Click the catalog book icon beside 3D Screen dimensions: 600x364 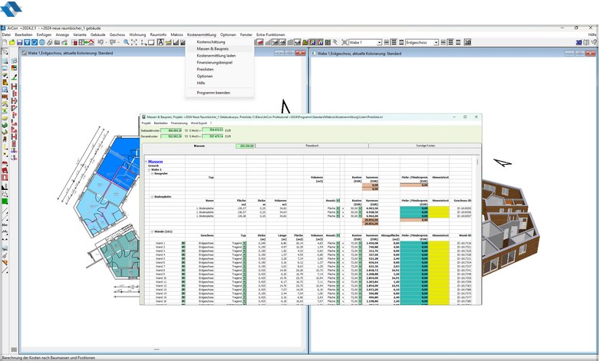tap(586, 42)
